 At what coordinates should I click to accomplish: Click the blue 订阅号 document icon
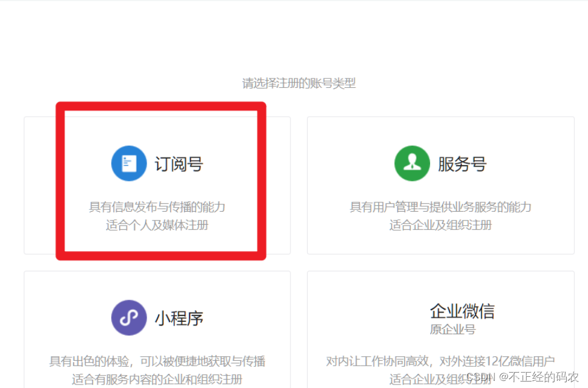tap(129, 163)
